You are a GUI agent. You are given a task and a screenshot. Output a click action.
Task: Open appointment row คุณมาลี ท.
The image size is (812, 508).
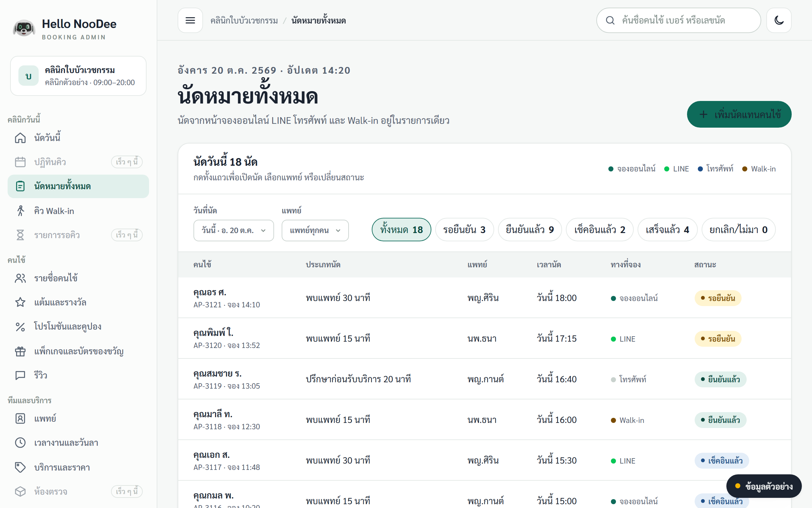pyautogui.click(x=485, y=420)
